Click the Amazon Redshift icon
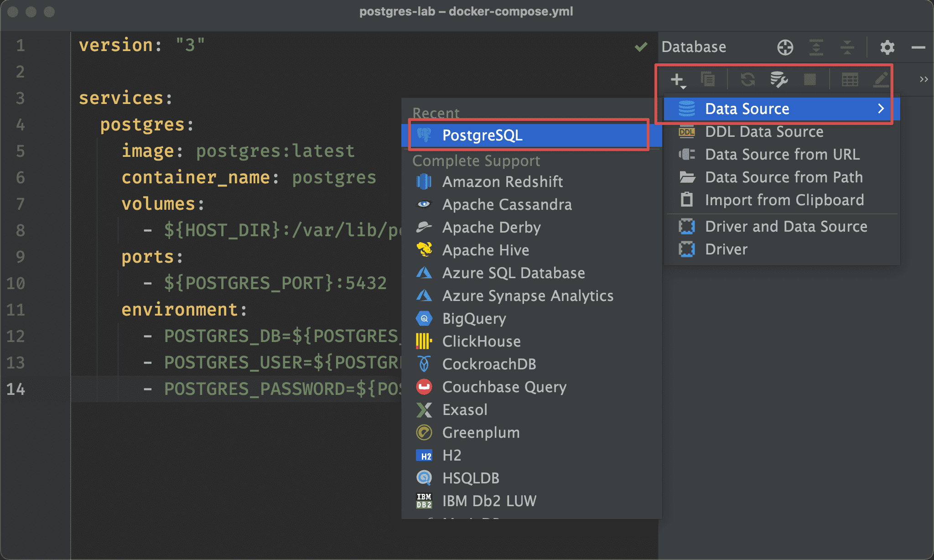 click(424, 181)
